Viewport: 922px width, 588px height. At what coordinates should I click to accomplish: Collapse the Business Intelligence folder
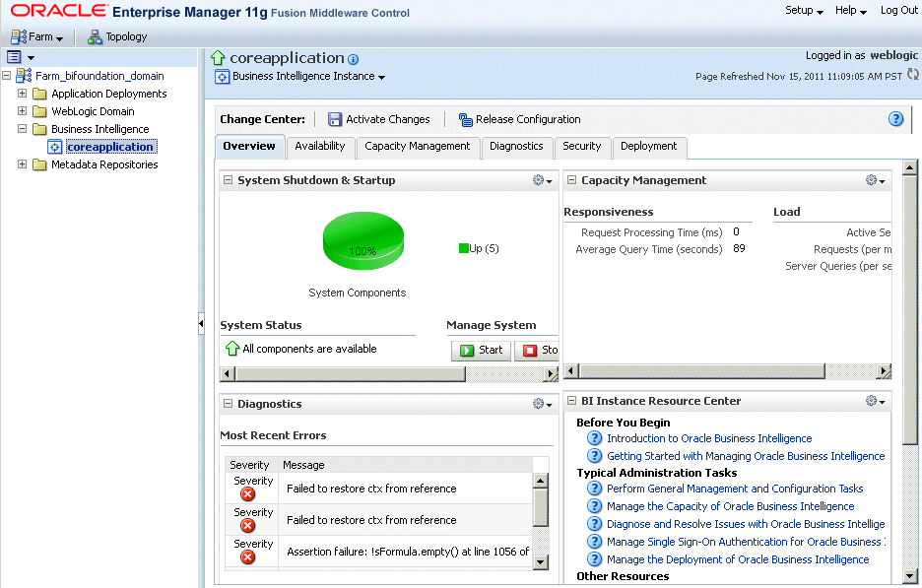coord(22,128)
